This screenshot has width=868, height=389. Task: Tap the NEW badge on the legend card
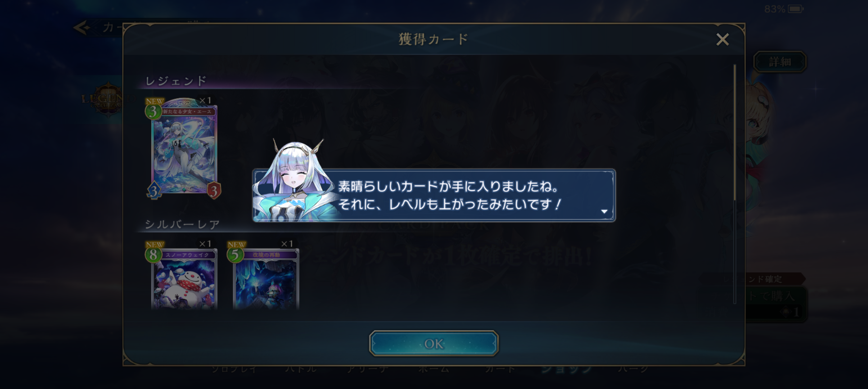point(155,101)
